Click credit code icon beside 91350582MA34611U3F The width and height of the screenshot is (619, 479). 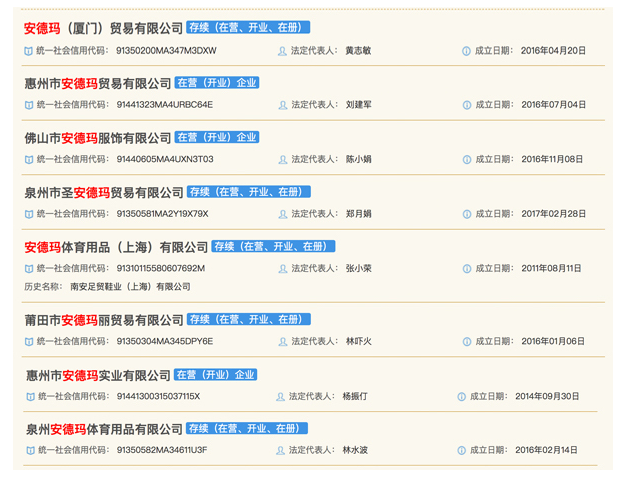point(30,451)
